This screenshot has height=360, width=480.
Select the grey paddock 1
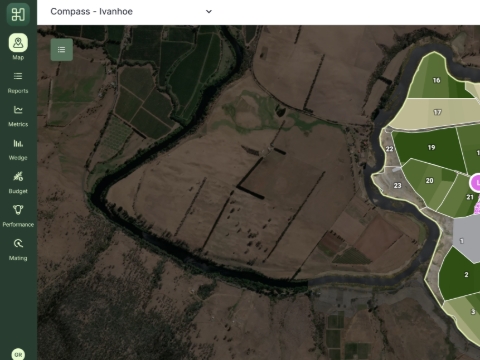coord(462,241)
